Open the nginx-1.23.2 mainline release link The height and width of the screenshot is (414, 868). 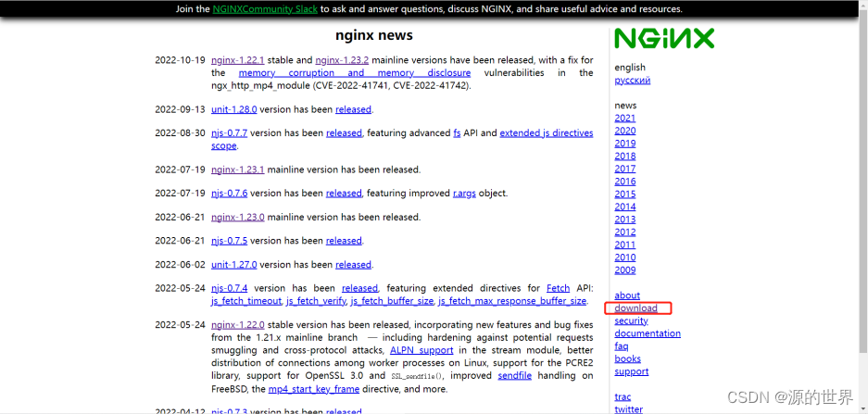(342, 60)
